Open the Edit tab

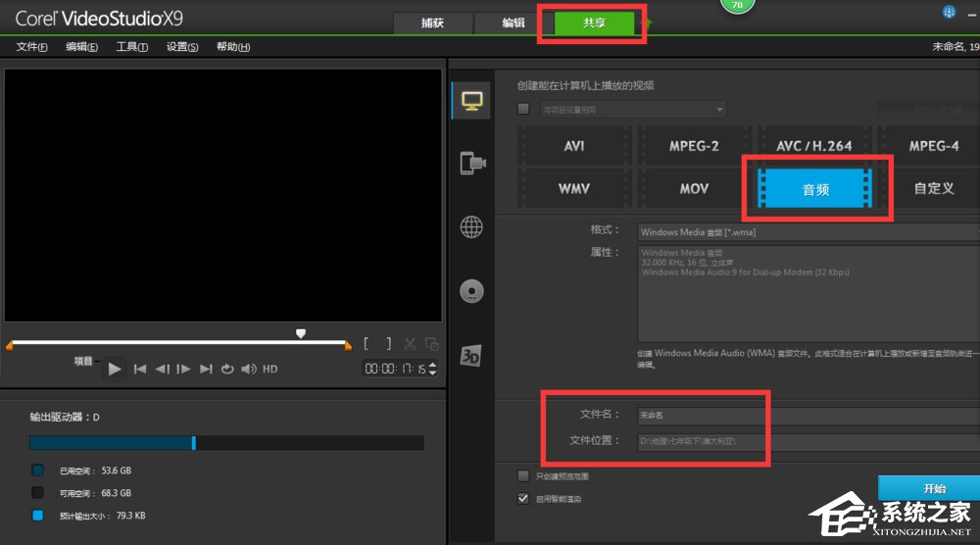pyautogui.click(x=514, y=24)
